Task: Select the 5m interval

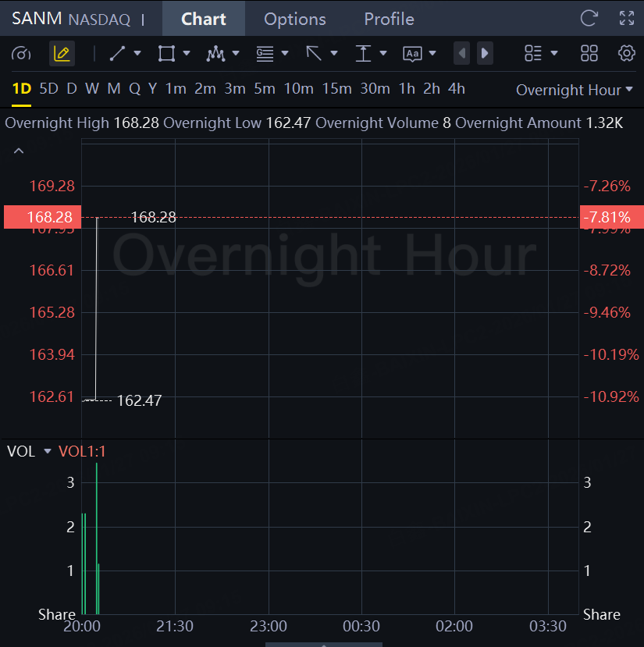Action: click(265, 89)
